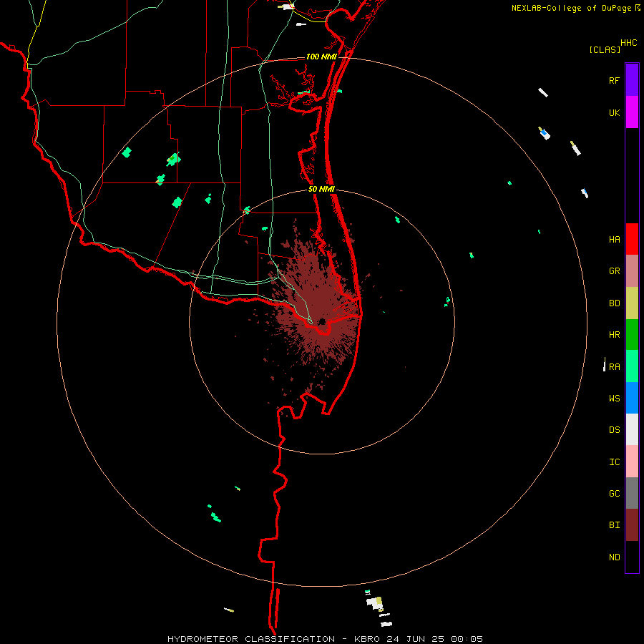Click the GR legend label
The image size is (644, 644).
(x=614, y=271)
